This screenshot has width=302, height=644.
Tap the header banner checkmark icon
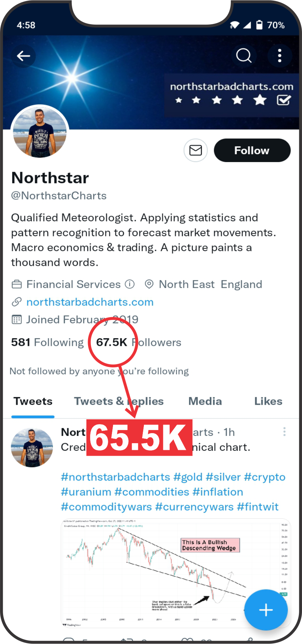pos(283,100)
